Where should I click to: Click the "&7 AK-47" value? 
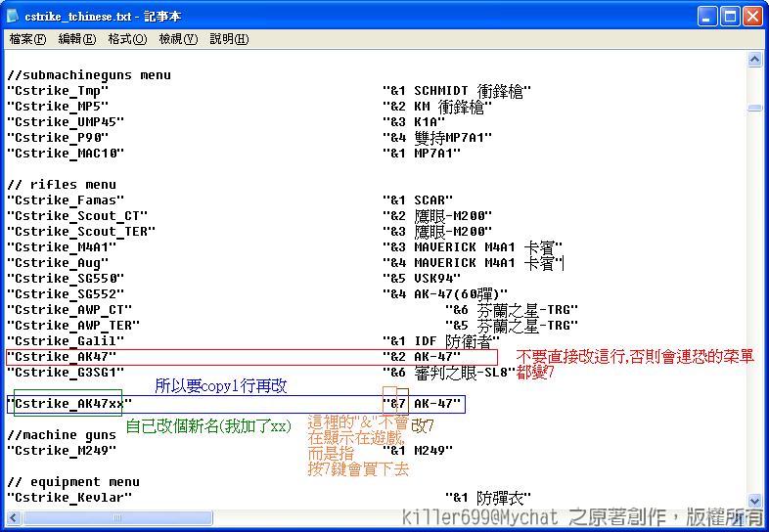click(422, 404)
